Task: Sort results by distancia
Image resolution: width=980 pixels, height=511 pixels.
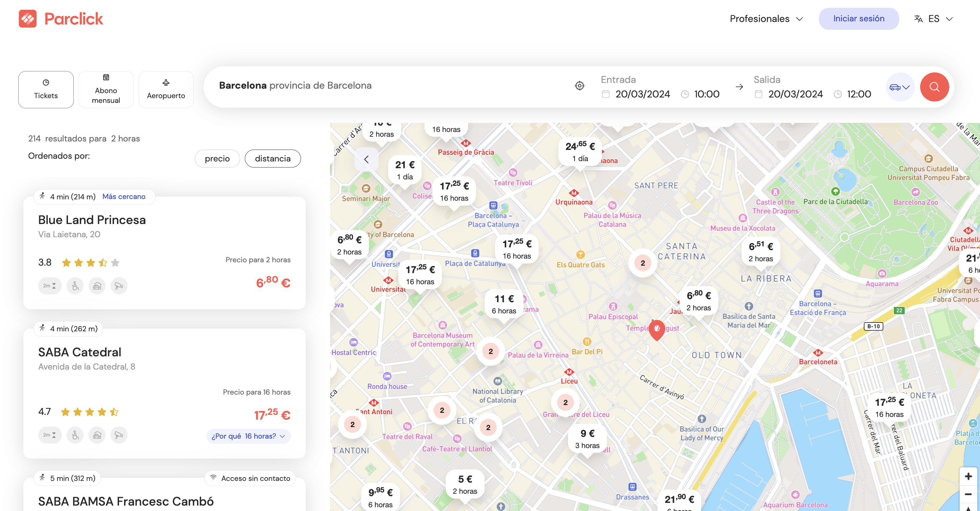Action: click(273, 158)
